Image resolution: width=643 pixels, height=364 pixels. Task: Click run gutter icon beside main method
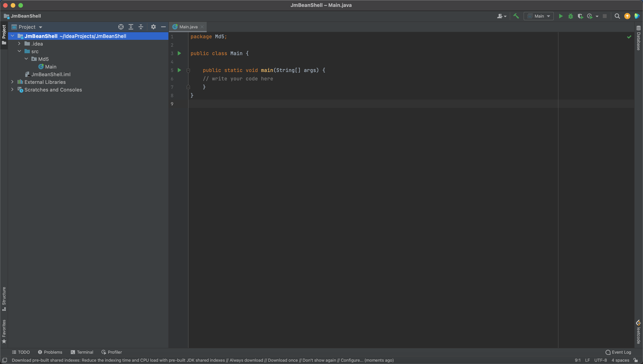click(179, 70)
